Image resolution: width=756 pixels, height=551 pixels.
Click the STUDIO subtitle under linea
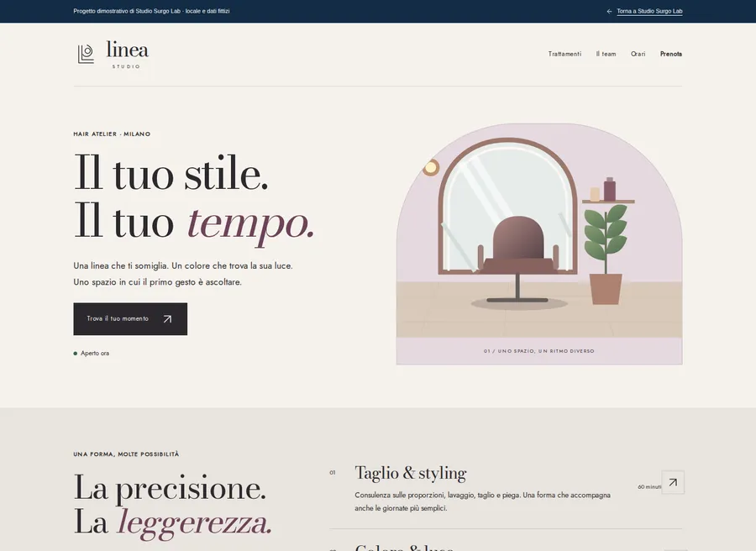[126, 66]
